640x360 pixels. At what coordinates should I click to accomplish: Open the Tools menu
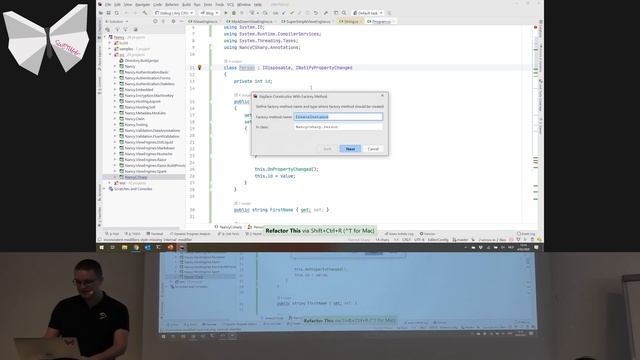(220, 4)
